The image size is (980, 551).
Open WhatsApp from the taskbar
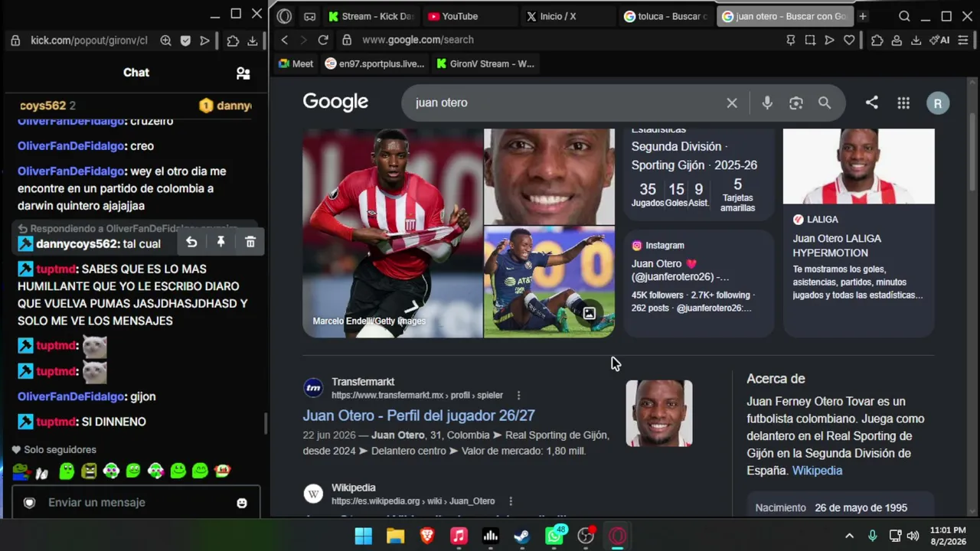coord(554,536)
